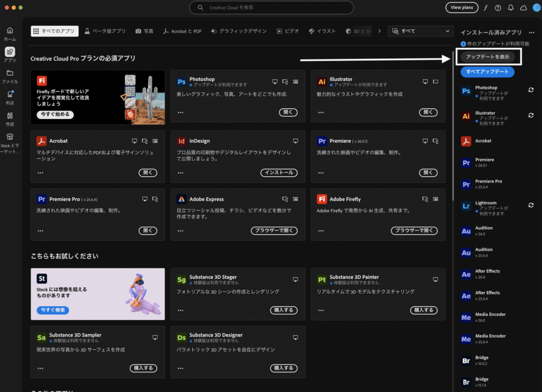Click the cloud sync status icon

(523, 8)
